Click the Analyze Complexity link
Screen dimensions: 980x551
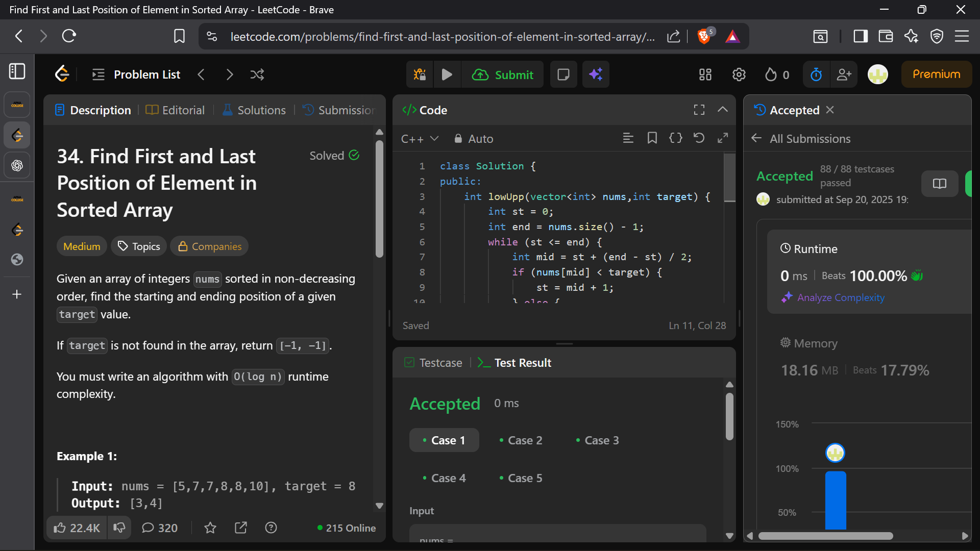point(841,297)
